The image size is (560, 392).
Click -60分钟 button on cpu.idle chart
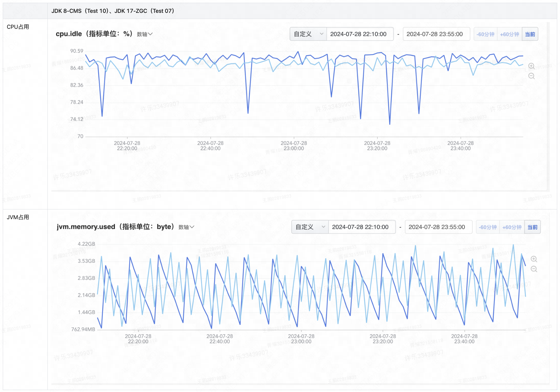pos(485,34)
